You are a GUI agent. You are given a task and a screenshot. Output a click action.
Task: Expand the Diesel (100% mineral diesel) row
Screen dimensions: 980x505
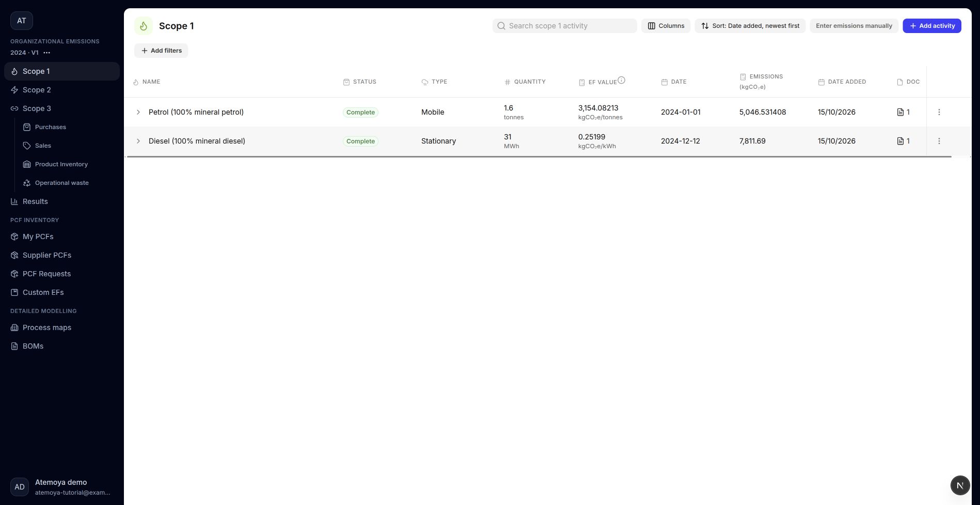(x=138, y=141)
